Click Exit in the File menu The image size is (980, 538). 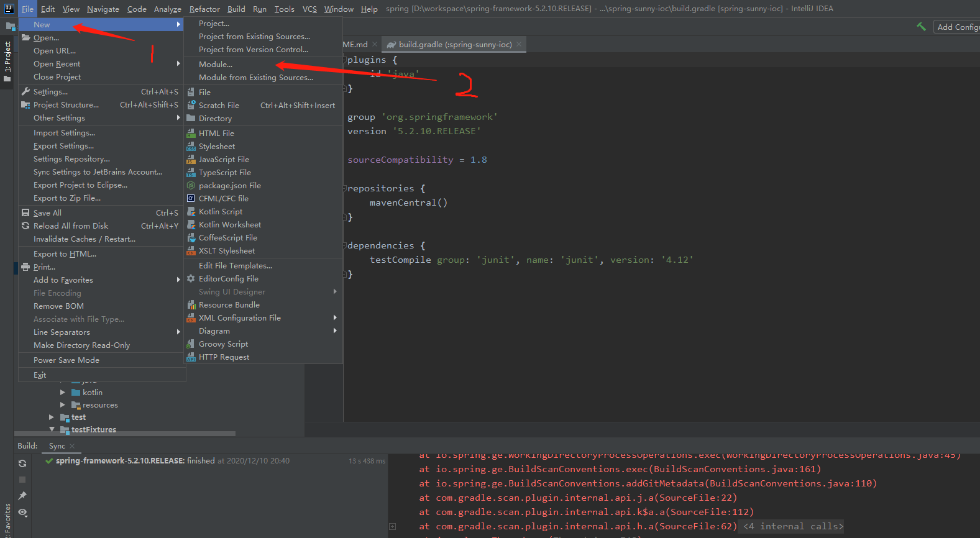click(x=102, y=375)
